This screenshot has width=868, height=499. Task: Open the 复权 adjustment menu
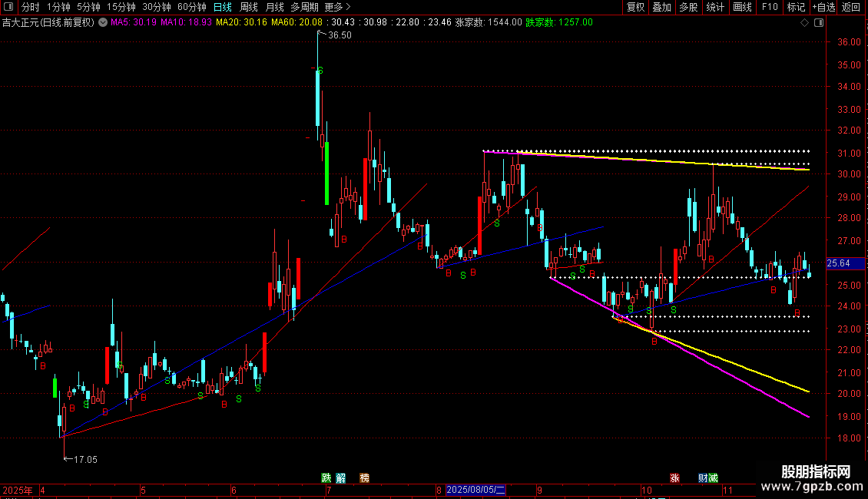coord(635,7)
